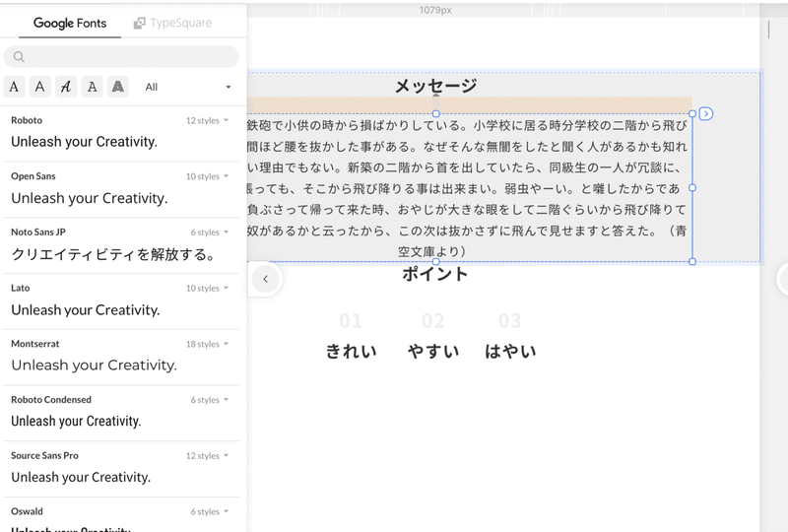Select the やすい label
This screenshot has height=532, width=788.
(x=433, y=351)
